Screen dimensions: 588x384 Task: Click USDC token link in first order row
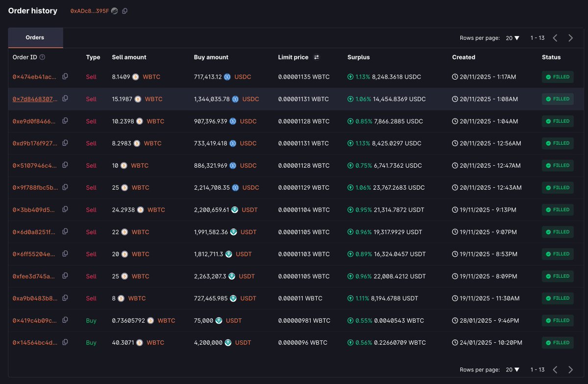242,77
